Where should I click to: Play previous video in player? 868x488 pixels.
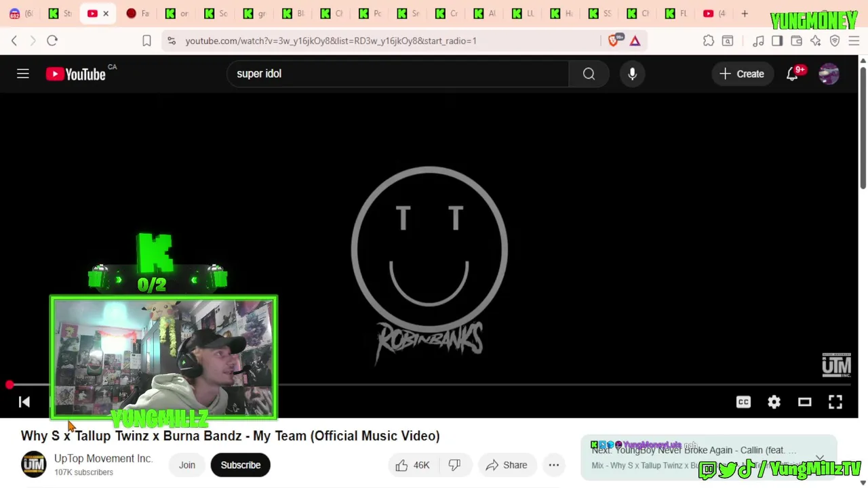(x=24, y=402)
